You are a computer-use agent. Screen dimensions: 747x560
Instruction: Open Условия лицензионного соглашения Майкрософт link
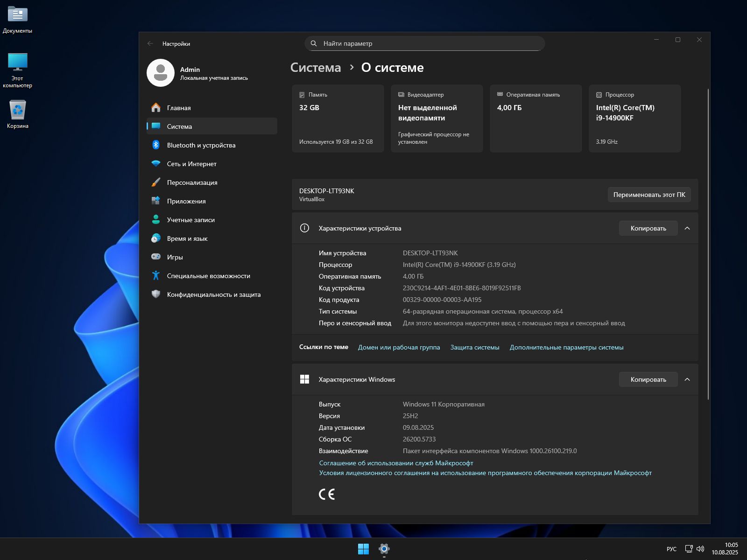pyautogui.click(x=485, y=473)
